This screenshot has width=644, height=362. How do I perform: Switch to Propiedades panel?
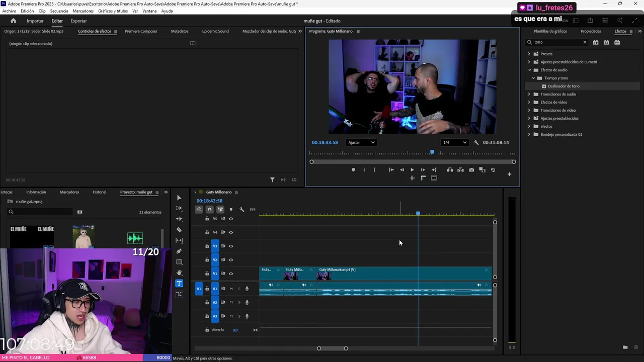pyautogui.click(x=591, y=31)
